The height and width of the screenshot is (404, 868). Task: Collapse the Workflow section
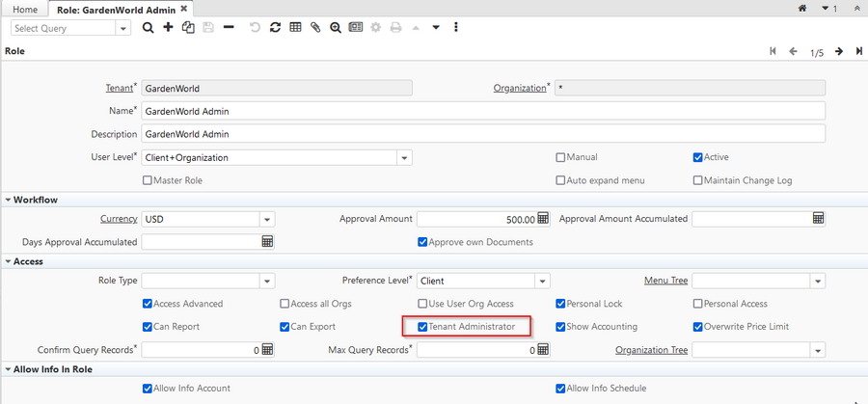(9, 200)
